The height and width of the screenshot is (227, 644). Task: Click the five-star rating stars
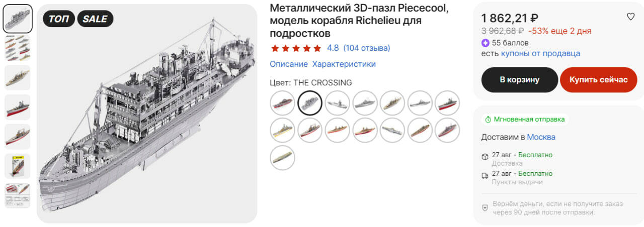coord(296,48)
